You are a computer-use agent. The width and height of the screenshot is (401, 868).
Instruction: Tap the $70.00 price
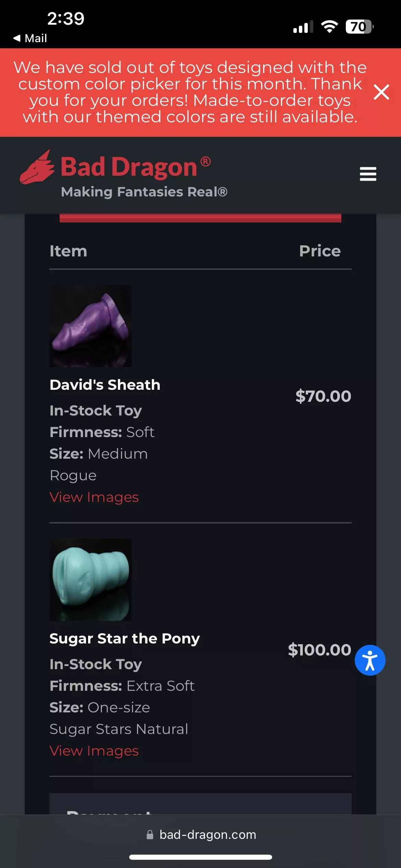[323, 396]
